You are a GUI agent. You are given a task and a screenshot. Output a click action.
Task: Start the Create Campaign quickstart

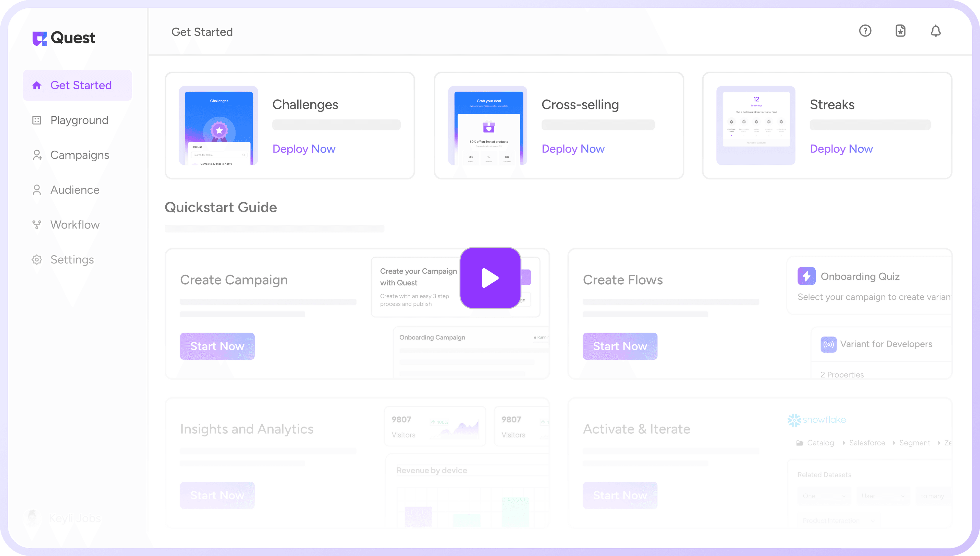tap(217, 346)
